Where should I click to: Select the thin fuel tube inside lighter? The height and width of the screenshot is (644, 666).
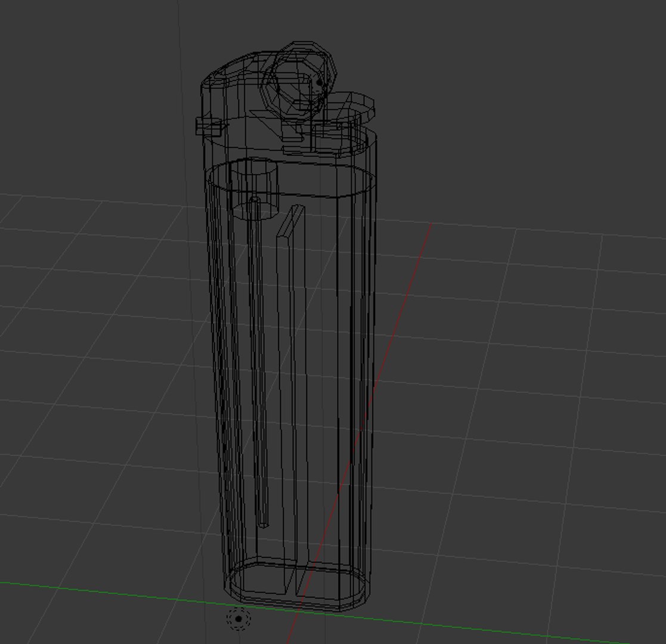(x=259, y=363)
